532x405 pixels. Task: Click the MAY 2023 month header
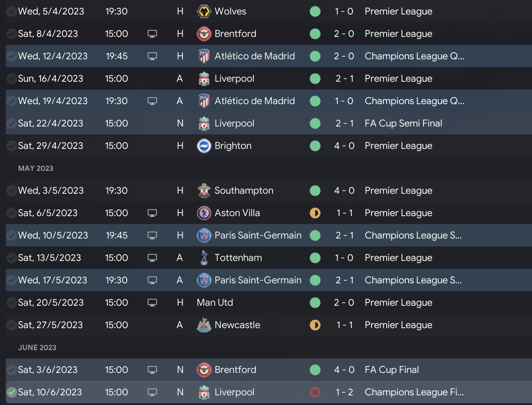click(36, 168)
